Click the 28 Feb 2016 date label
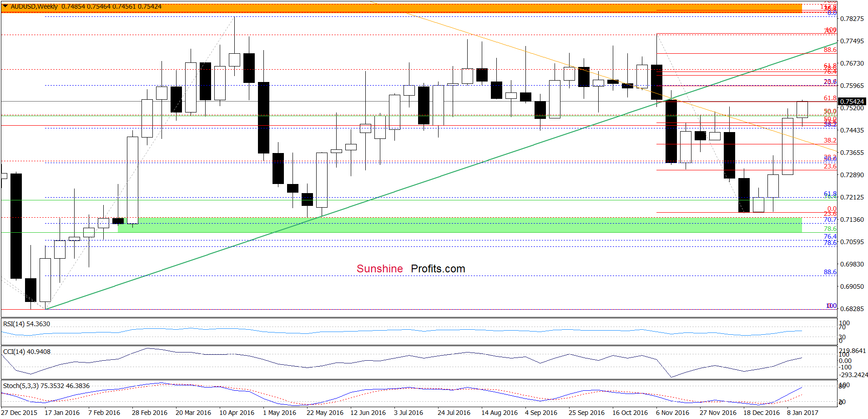 (150, 413)
